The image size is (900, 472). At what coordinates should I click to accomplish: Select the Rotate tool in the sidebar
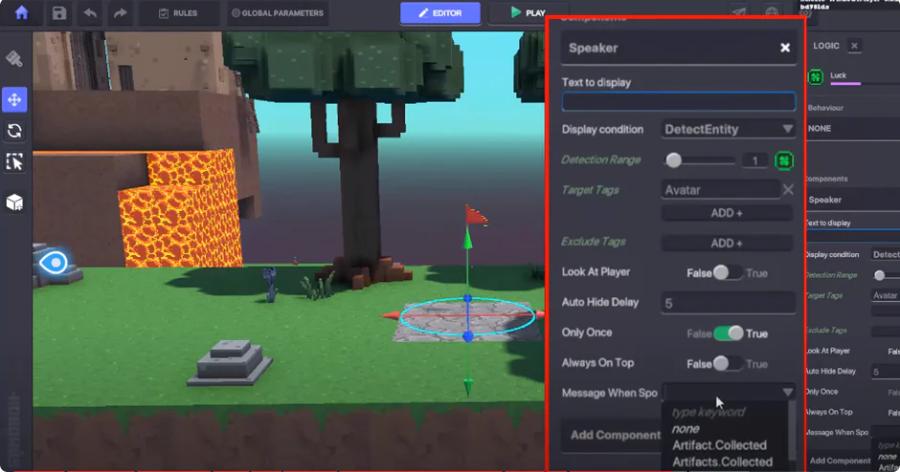tap(14, 131)
